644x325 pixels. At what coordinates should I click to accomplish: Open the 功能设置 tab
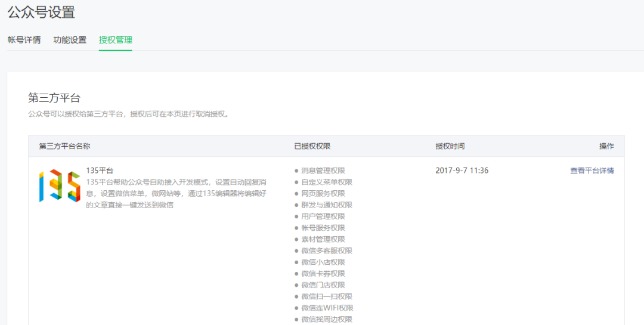coord(70,41)
